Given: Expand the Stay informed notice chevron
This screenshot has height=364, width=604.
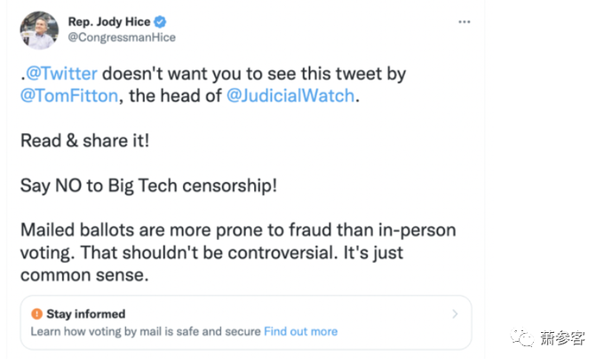Looking at the screenshot, I should point(455,313).
